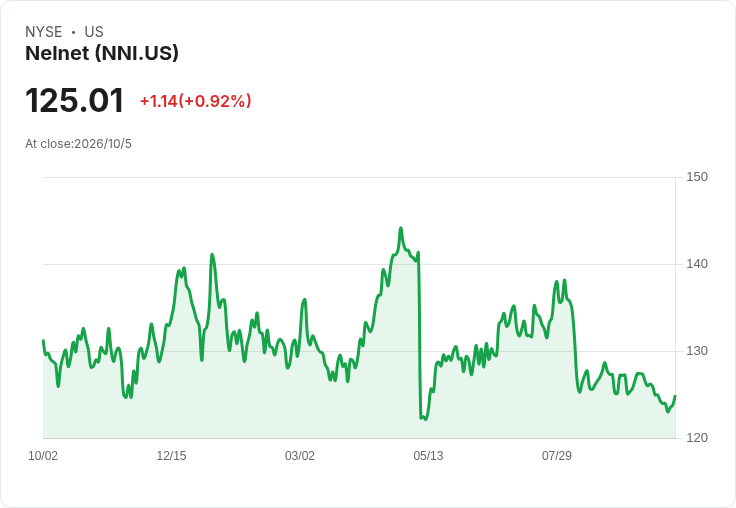
Task: Click the At close:2026/10/5 timestamp
Action: pos(78,144)
